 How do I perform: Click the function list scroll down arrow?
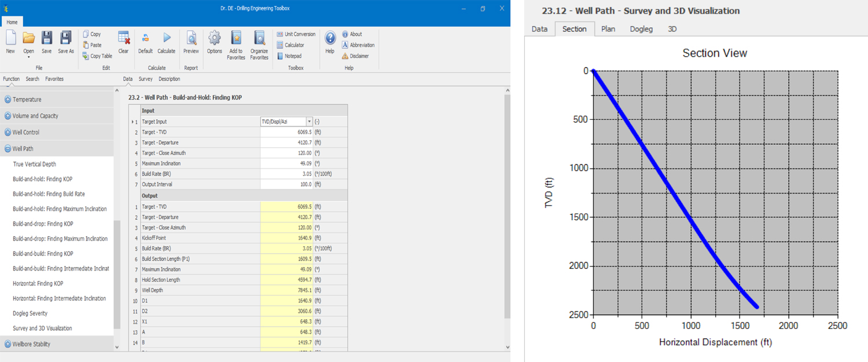(117, 347)
